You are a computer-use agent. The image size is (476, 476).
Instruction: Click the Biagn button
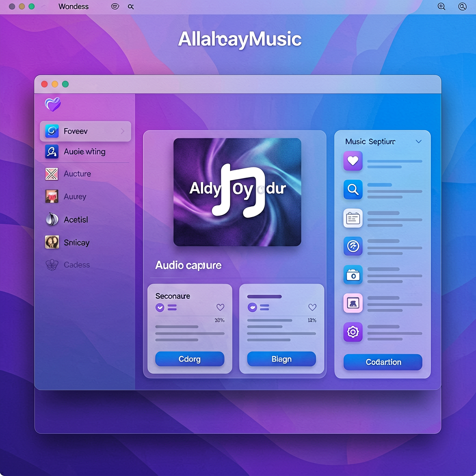coord(282,359)
